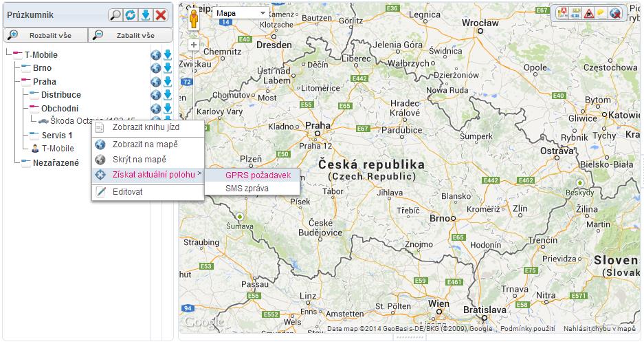Select SMS zpráva submenu item
The width and height of the screenshot is (644, 344).
[x=252, y=189]
